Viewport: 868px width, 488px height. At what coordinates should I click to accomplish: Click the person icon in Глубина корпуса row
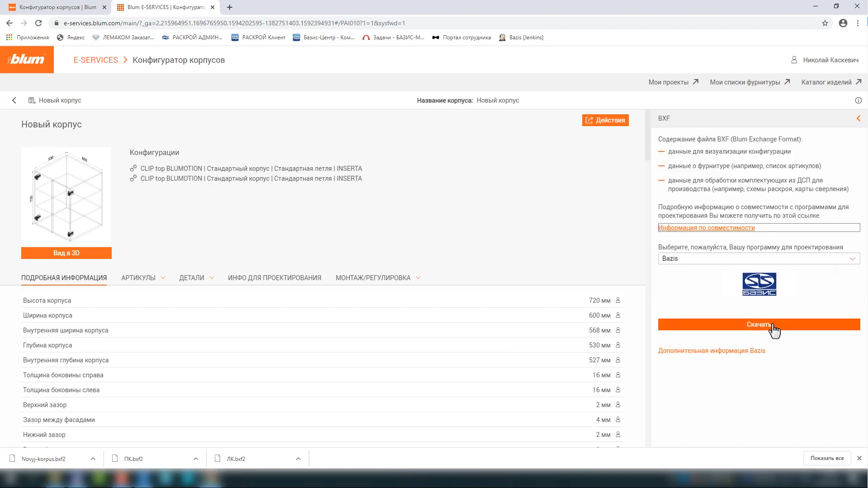618,345
